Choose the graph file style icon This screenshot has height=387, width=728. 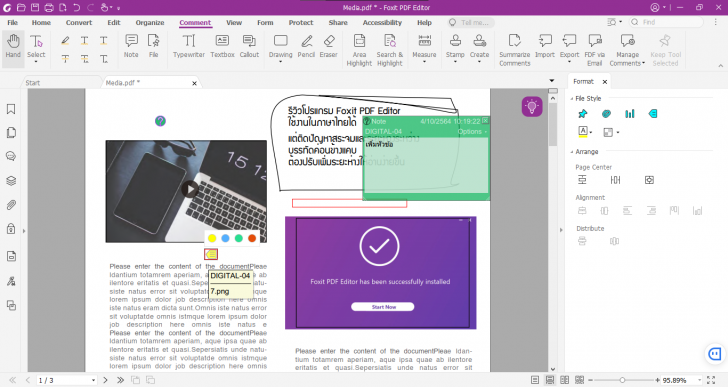pos(630,114)
